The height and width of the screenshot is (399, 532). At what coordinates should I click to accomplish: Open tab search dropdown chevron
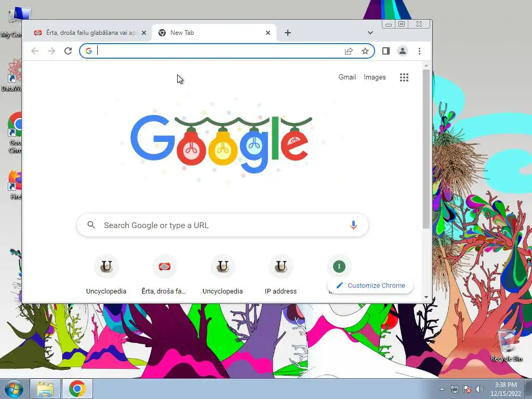pos(370,33)
